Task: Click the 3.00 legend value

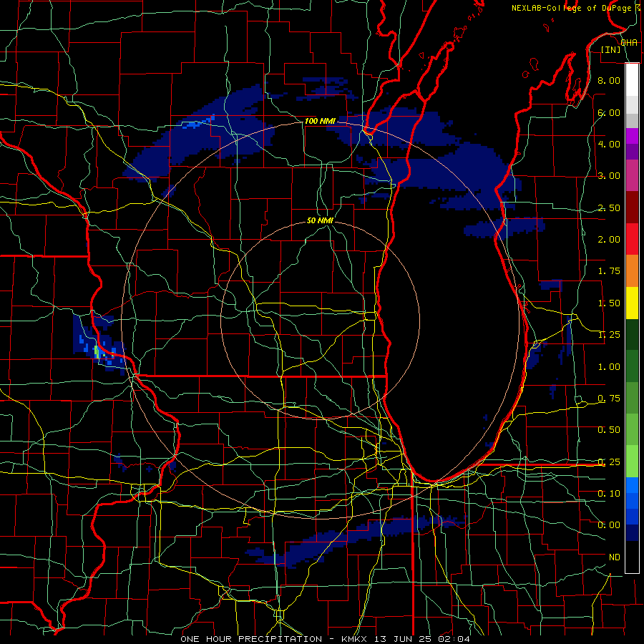Action: [x=609, y=176]
